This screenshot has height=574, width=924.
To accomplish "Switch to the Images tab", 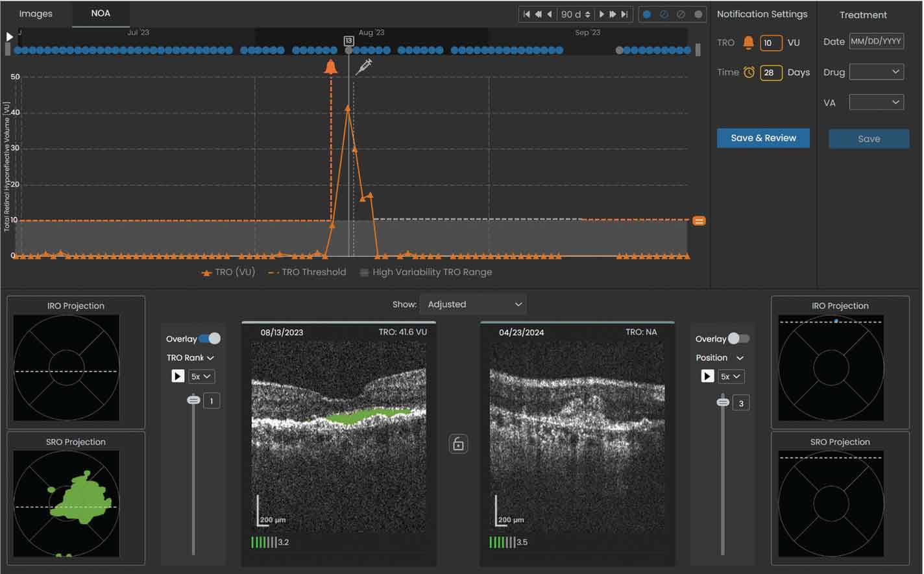I will 36,14.
